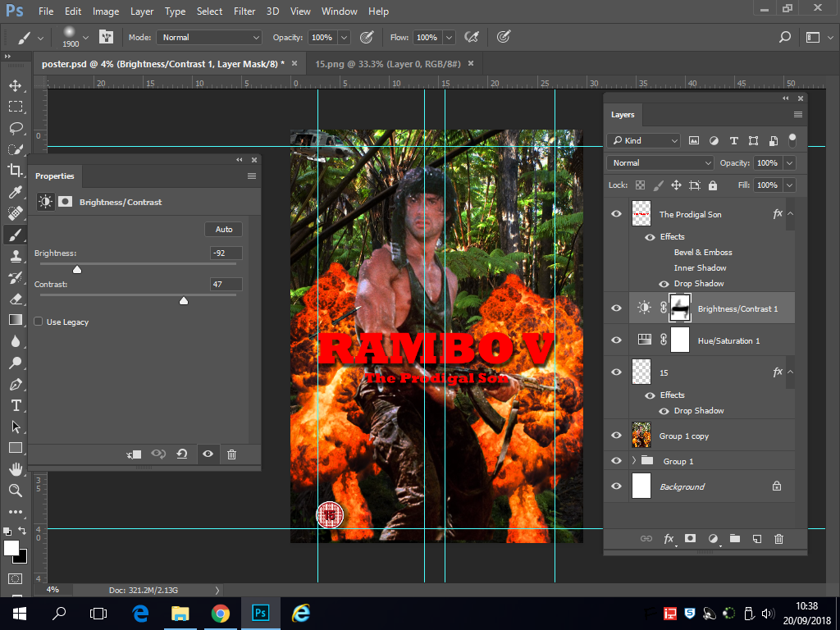
Task: Select the Lasso tool
Action: pyautogui.click(x=15, y=128)
